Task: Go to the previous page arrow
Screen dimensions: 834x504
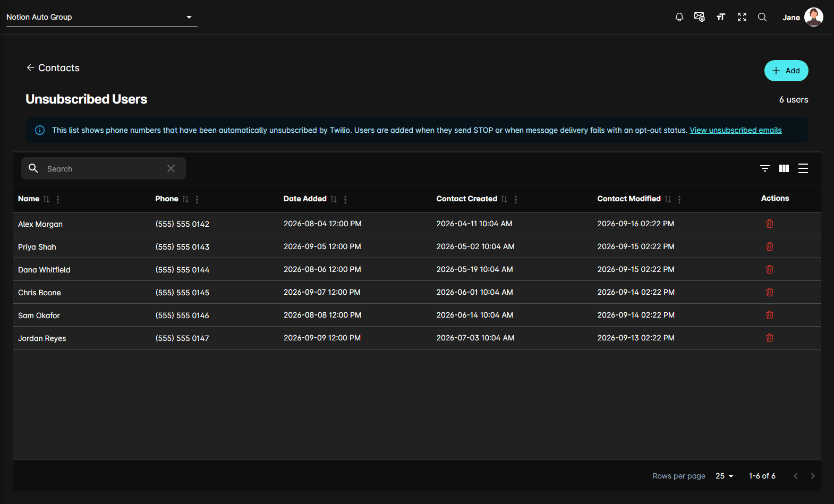Action: point(796,476)
